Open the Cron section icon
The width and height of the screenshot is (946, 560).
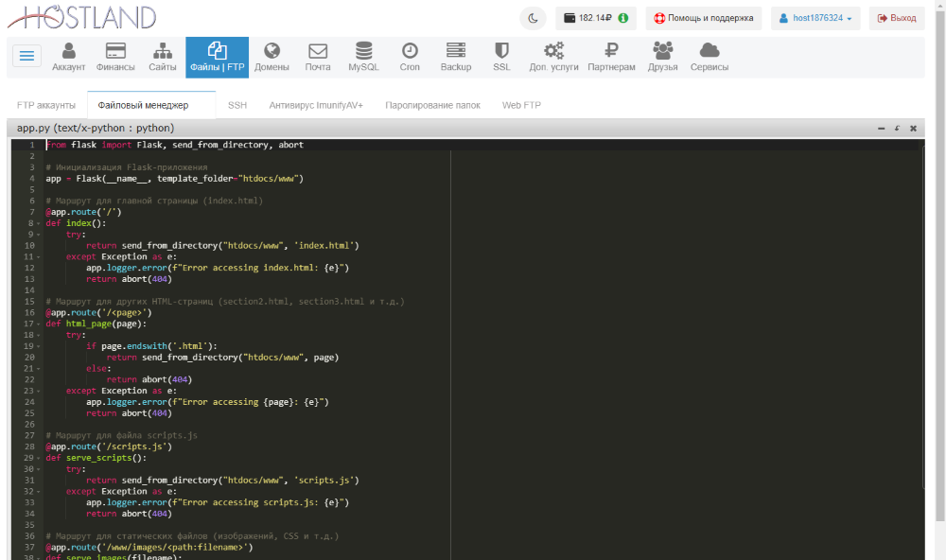(x=407, y=52)
